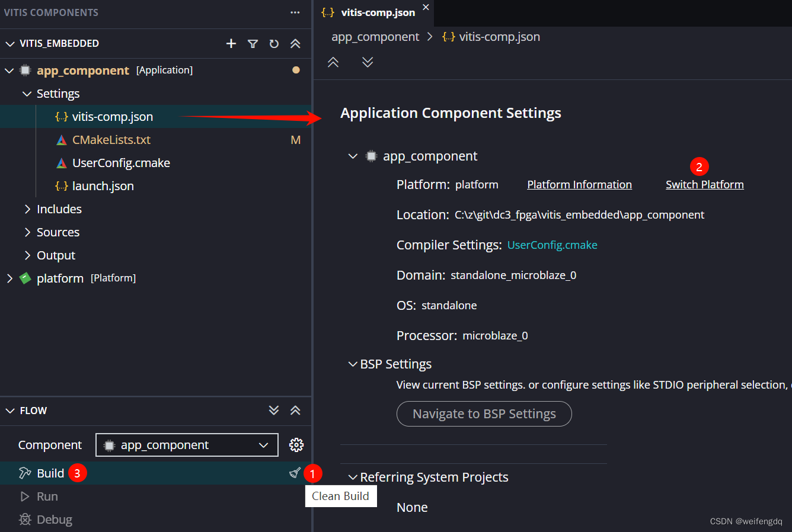Expand the Output folder
This screenshot has height=532, width=792.
(x=27, y=255)
